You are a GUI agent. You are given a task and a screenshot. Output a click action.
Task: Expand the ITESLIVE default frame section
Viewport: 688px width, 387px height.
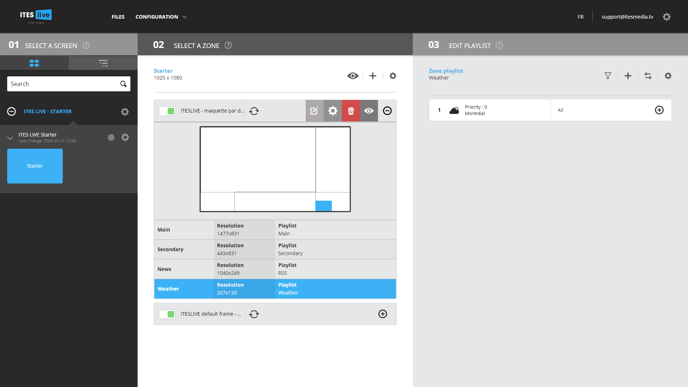[x=383, y=314]
